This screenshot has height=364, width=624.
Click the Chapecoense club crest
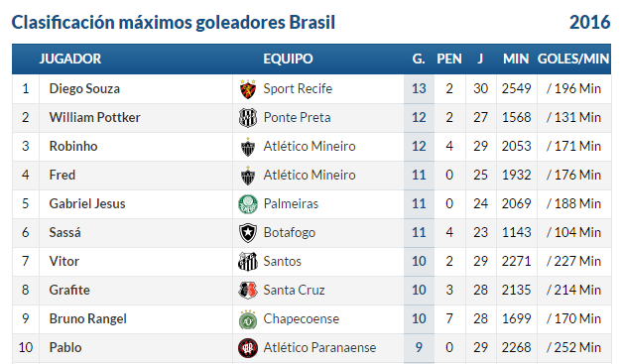tap(248, 319)
